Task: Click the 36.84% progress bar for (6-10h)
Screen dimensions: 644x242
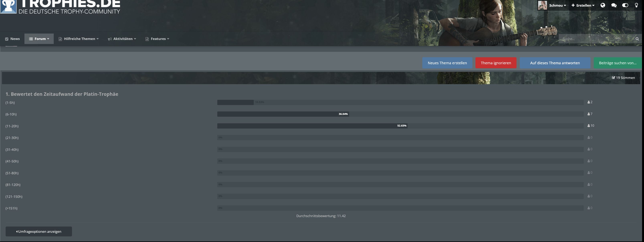Action: [400, 114]
